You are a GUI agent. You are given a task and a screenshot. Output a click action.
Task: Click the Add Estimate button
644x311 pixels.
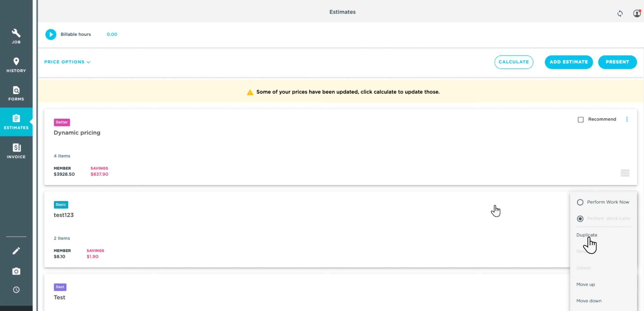click(568, 62)
